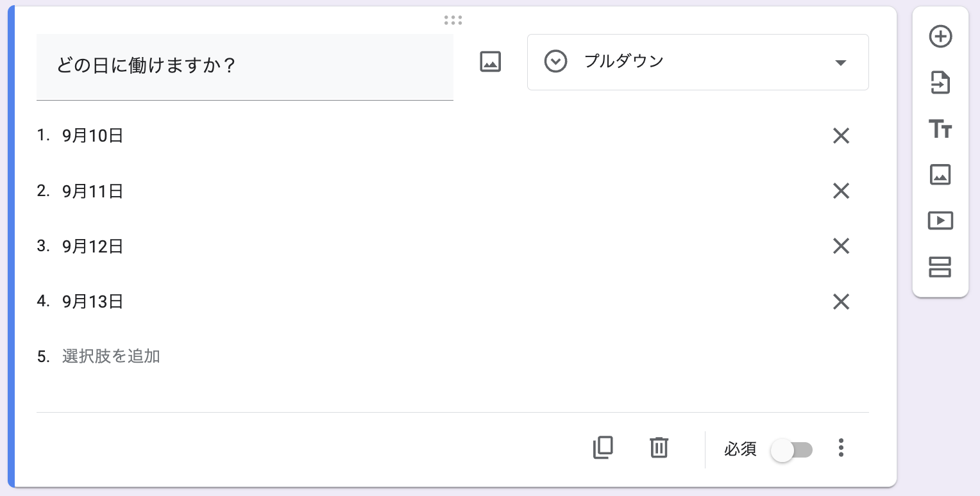Image resolution: width=980 pixels, height=496 pixels.
Task: Click the dropdown arrow for question type
Action: (840, 63)
